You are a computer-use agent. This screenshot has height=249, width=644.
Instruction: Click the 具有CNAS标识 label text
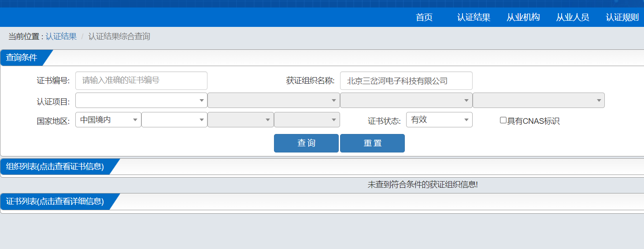coord(533,121)
